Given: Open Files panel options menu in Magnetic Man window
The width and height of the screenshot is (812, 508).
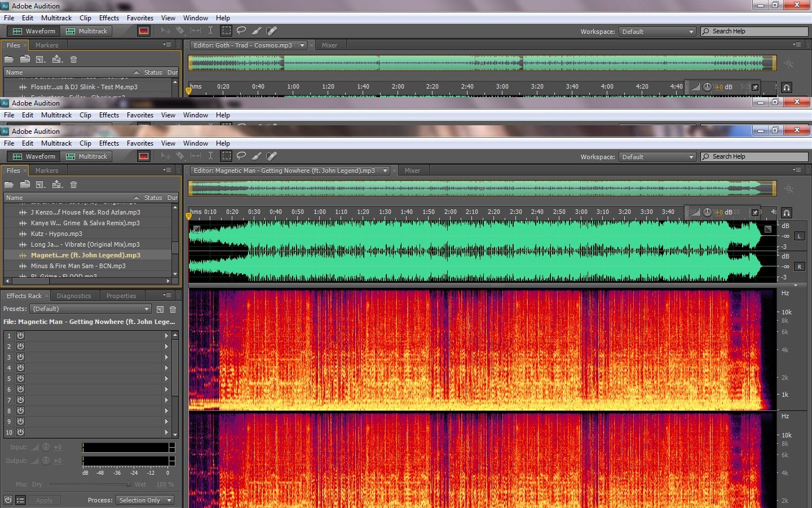Looking at the screenshot, I should [x=167, y=170].
